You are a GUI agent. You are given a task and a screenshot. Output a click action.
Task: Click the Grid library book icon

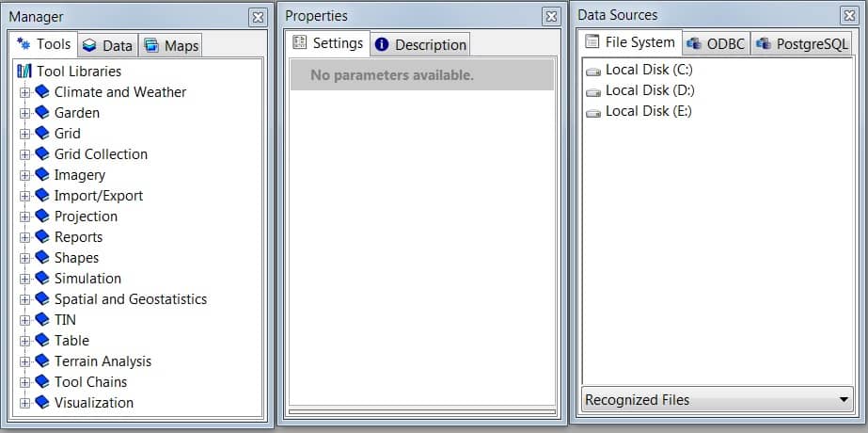42,133
